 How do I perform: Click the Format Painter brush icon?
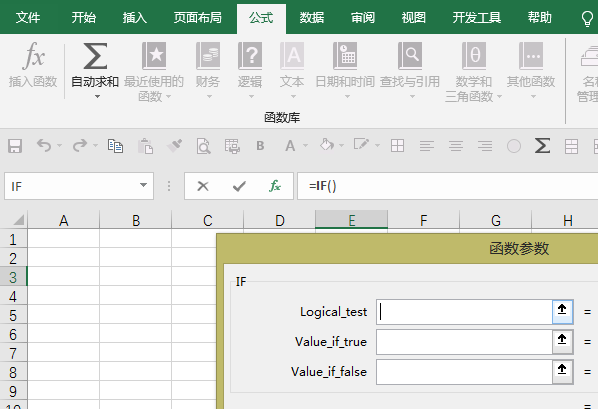click(175, 146)
